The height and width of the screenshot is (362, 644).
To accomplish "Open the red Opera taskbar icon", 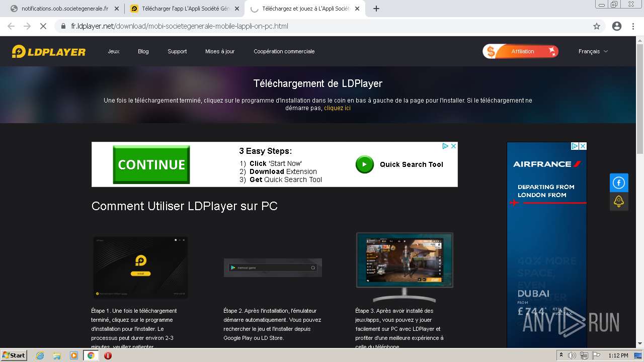I will tap(108, 355).
